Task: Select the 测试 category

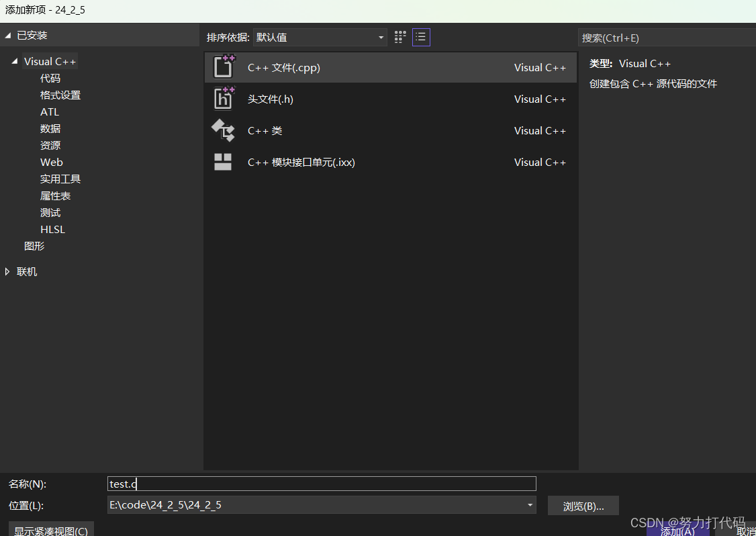Action: (x=50, y=212)
